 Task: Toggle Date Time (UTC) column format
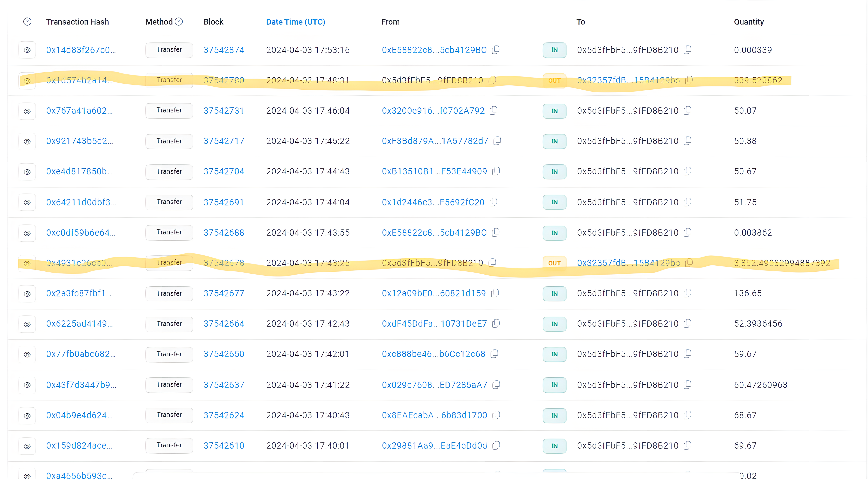pos(295,22)
